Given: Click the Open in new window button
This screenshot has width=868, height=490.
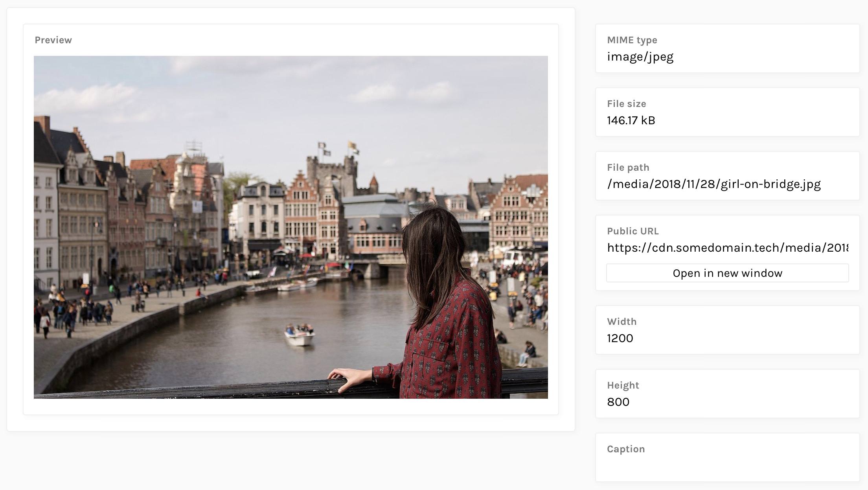Looking at the screenshot, I should point(727,273).
